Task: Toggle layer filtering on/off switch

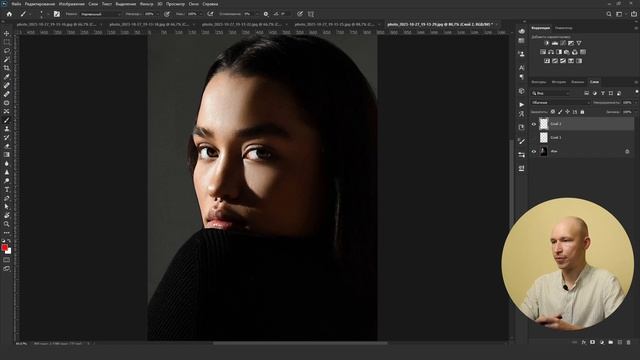Action: (x=637, y=91)
